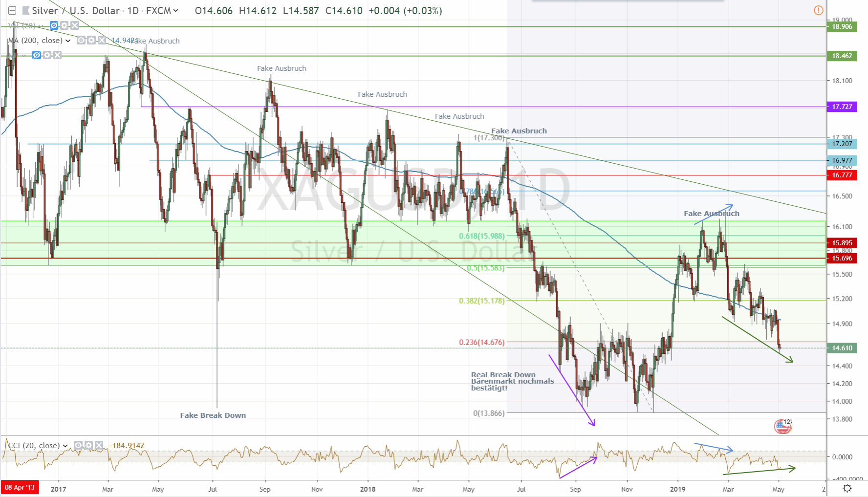Open chart settings gear at bottom right
Viewport: 868px width, 497px height.
(x=847, y=488)
